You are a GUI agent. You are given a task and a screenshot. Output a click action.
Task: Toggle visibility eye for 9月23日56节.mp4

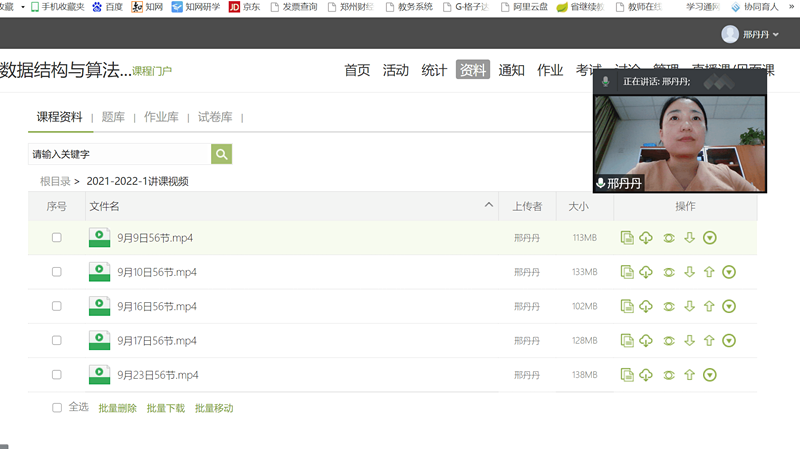(x=669, y=376)
